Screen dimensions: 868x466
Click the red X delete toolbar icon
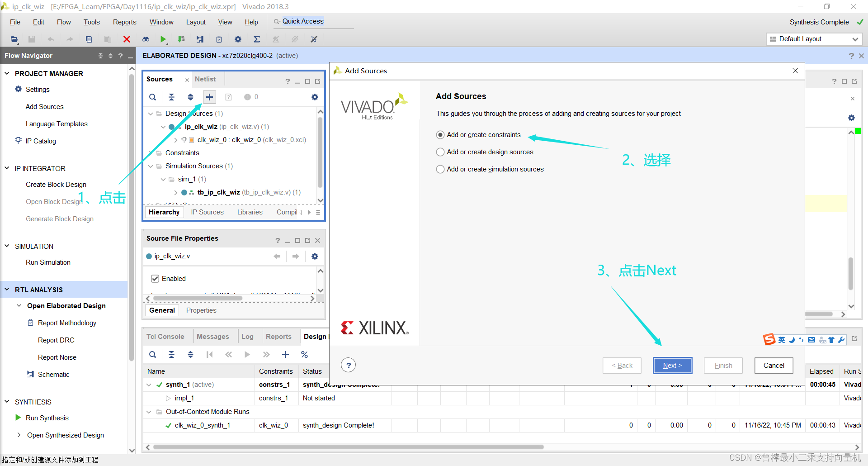tap(127, 39)
